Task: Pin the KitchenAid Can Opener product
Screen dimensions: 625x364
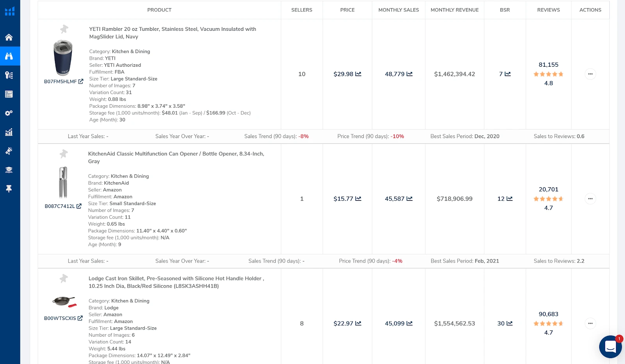Action: coord(64,154)
